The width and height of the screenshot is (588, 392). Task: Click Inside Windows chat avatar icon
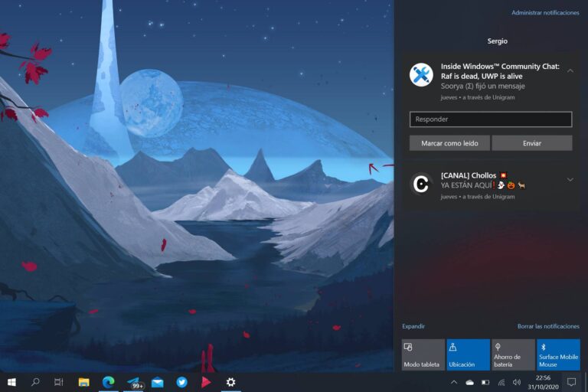(x=421, y=75)
